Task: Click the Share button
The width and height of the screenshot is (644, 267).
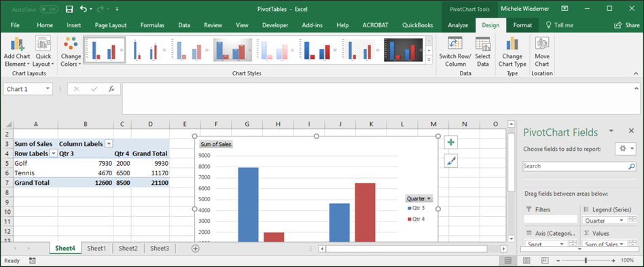Action: tap(627, 25)
